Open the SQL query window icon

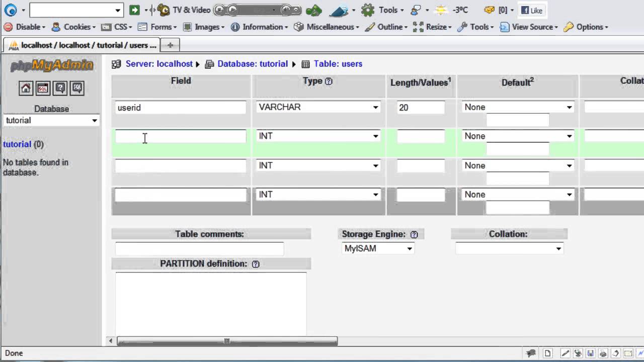click(x=43, y=88)
